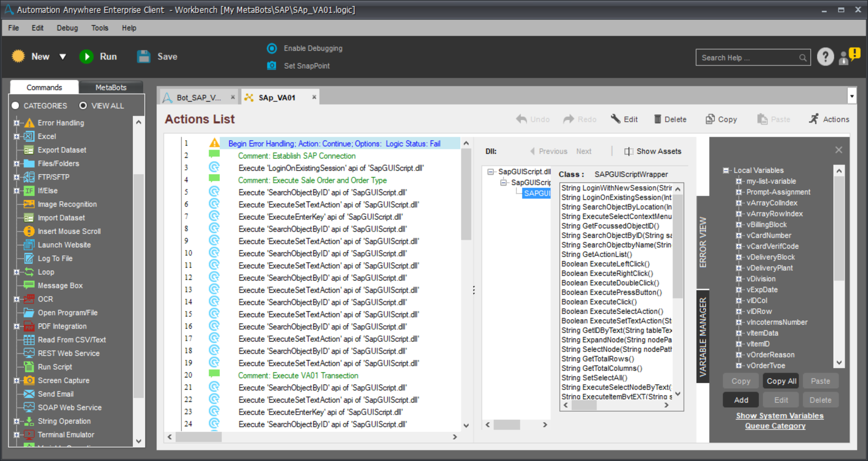Click the Save floppy disk icon
Image resolution: width=868 pixels, height=461 pixels.
(144, 56)
